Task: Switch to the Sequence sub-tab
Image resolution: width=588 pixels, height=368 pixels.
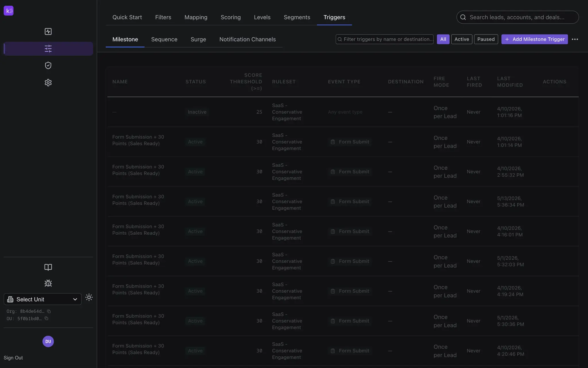Action: point(164,39)
